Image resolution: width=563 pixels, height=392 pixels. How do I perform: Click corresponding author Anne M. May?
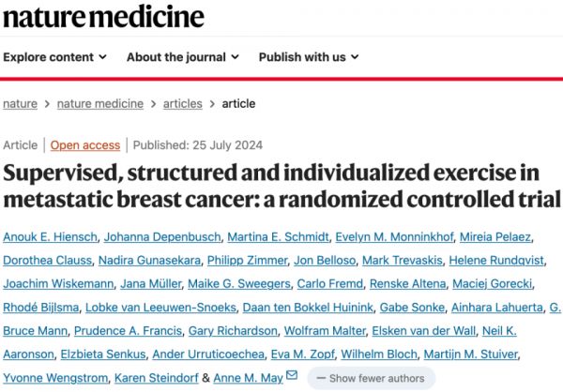[x=248, y=378]
